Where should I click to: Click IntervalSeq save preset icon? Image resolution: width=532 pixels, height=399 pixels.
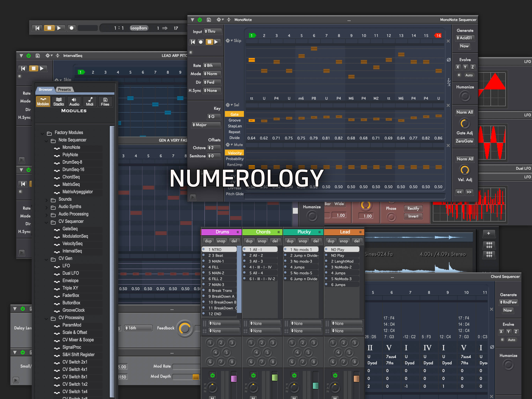[x=38, y=56]
